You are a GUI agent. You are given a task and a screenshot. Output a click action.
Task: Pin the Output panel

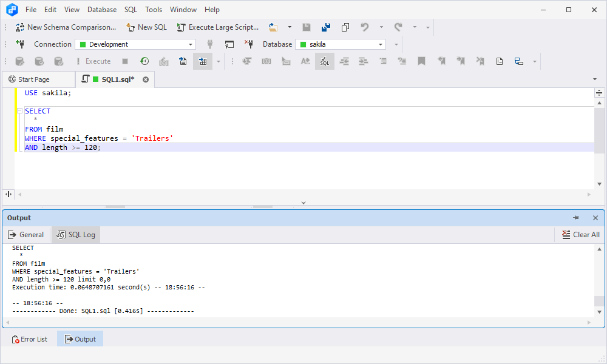point(576,218)
